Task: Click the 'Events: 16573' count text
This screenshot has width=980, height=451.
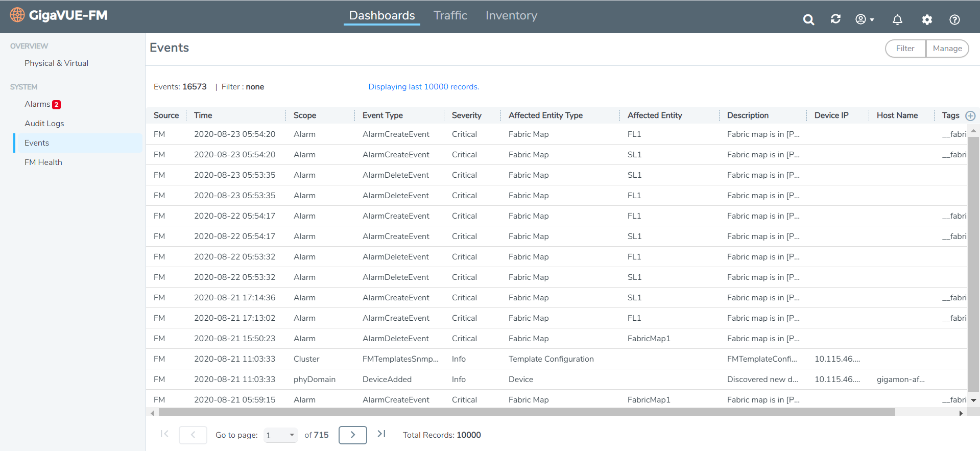Action: [180, 87]
